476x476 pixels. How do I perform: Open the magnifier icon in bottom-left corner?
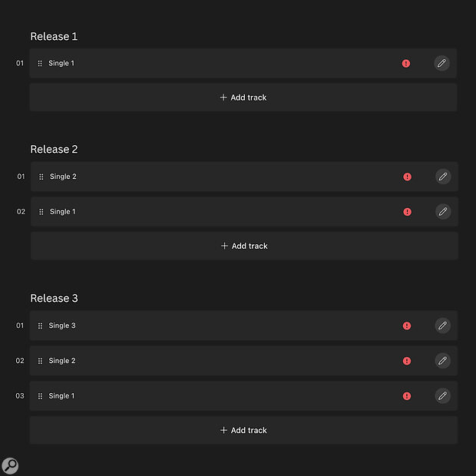(x=10, y=465)
